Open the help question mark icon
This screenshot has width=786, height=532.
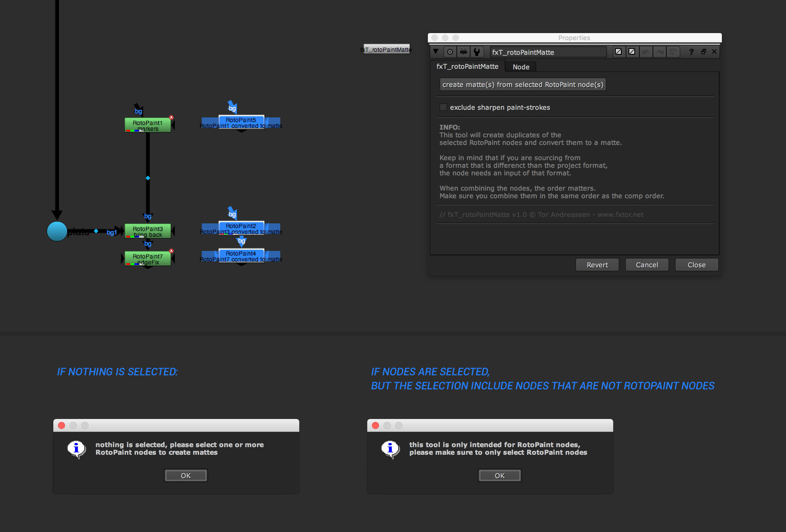691,52
